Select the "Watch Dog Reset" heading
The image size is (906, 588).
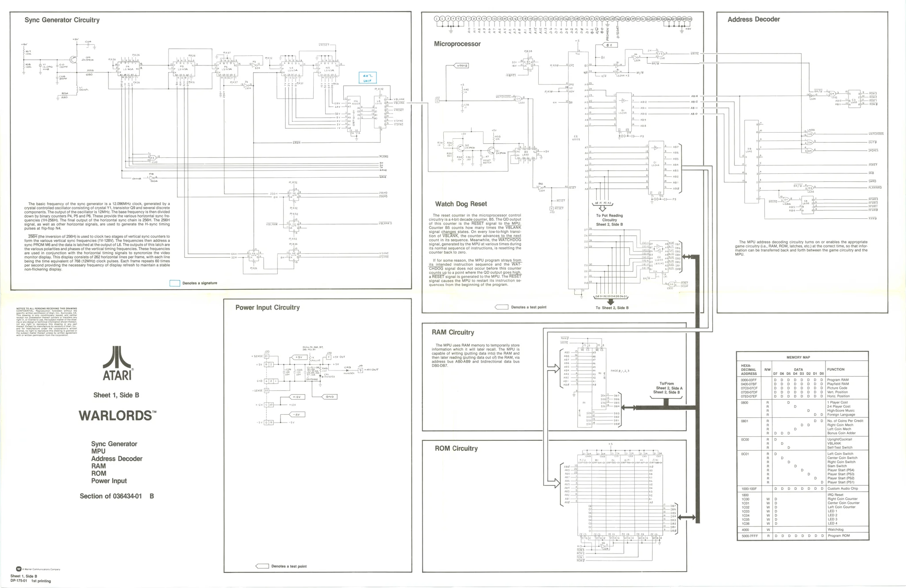[461, 204]
